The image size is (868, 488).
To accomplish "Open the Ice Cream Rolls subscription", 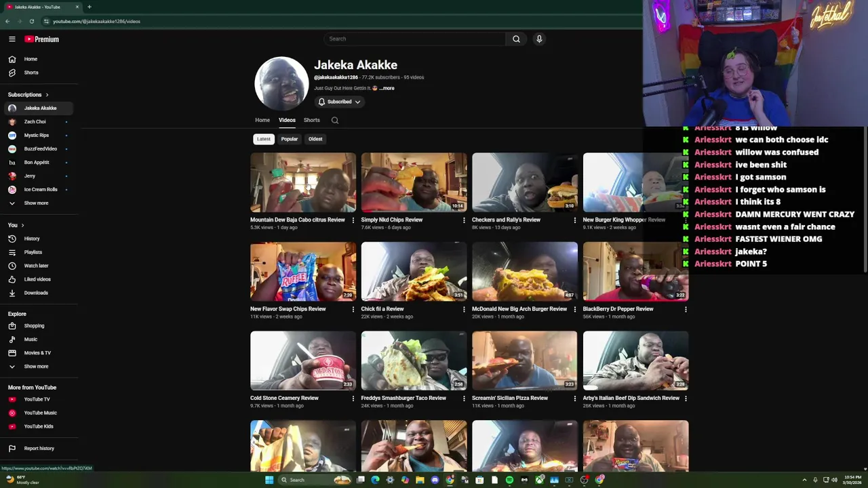I will point(40,190).
